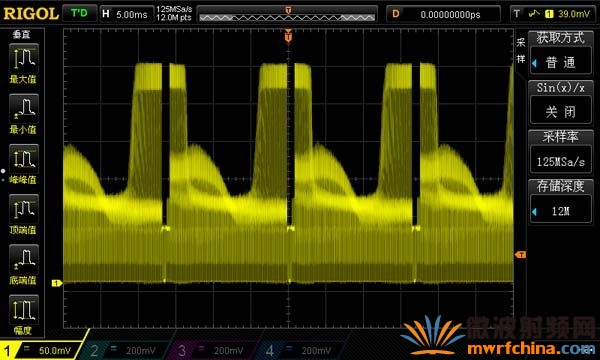
Task: Click the D 0.00000000ps delay readout
Action: [443, 14]
